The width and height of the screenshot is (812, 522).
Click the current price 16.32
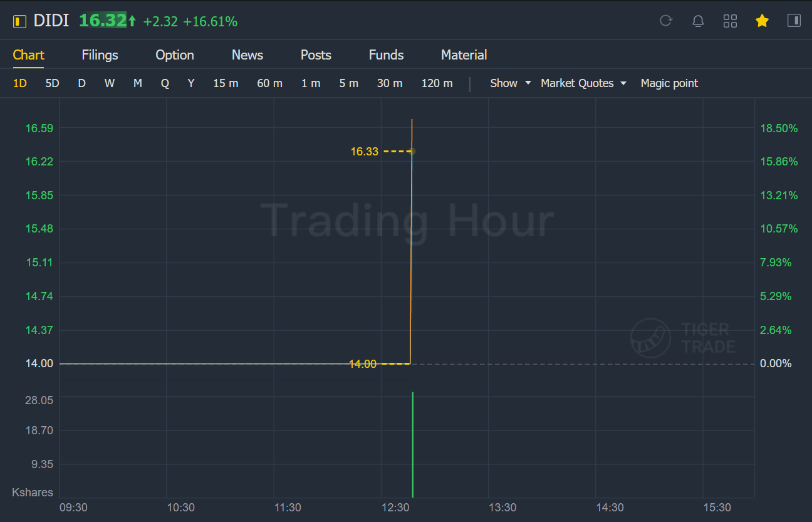(x=103, y=21)
